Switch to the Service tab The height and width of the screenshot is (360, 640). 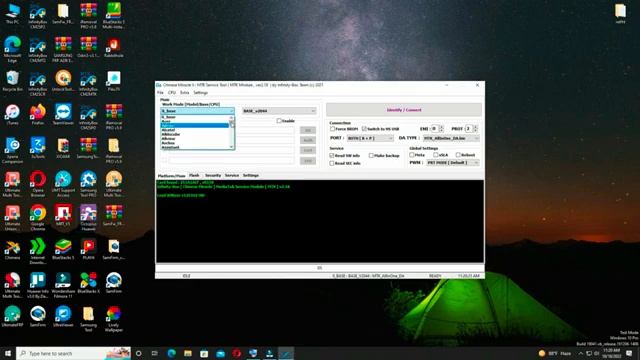[232, 175]
